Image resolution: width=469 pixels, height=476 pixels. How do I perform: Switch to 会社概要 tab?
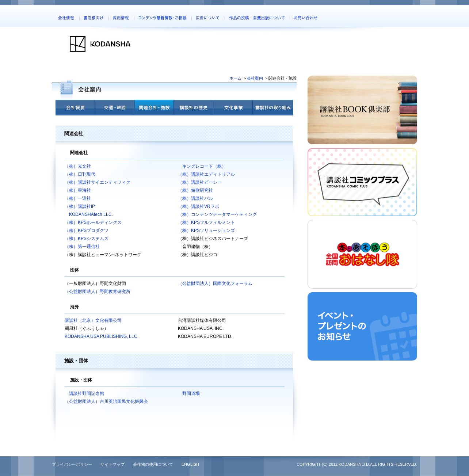click(75, 107)
